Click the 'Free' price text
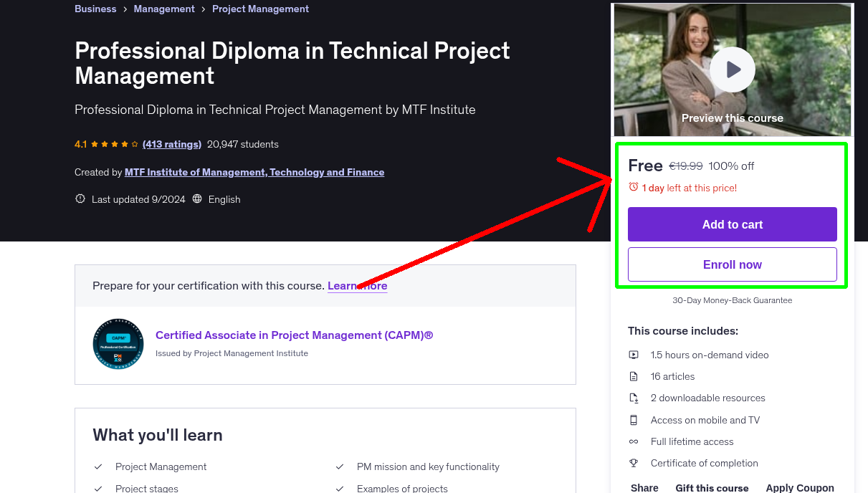Viewport: 868px width, 493px height. 645,166
